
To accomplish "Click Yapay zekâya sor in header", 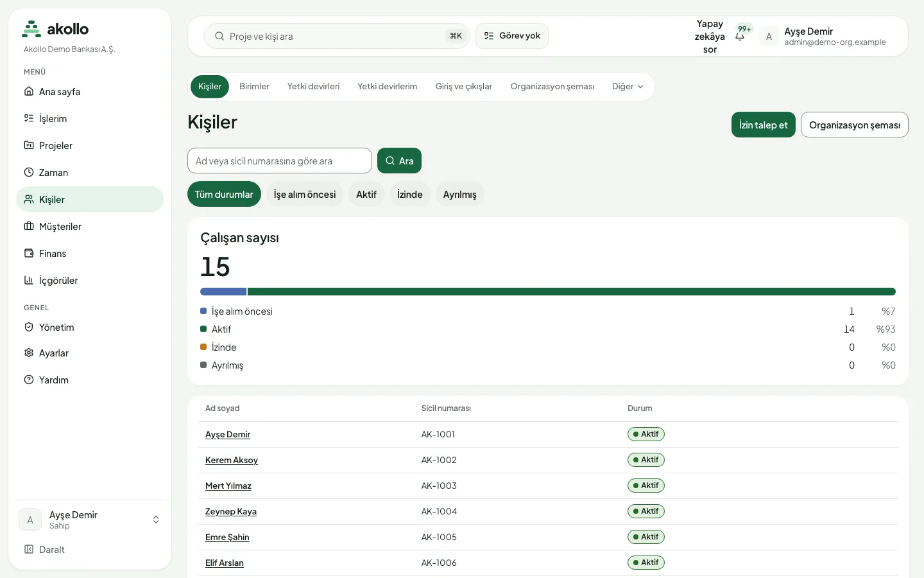I will [710, 37].
